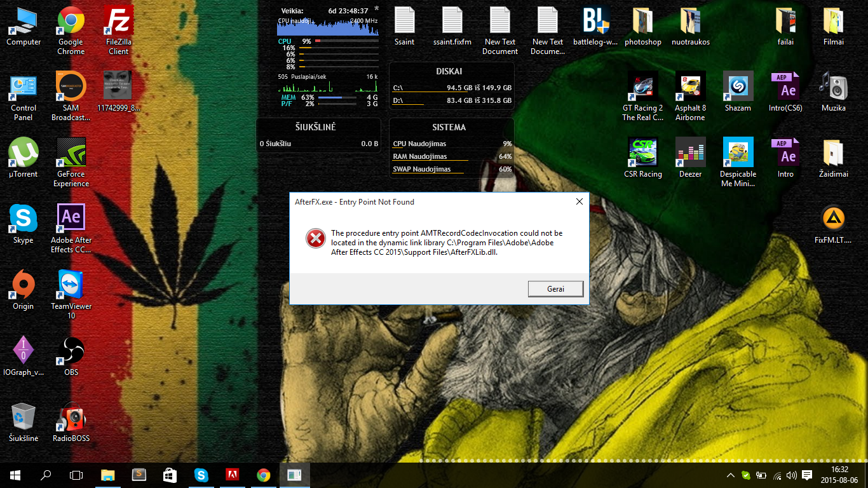Launch µTorrent from desktop

(x=24, y=158)
